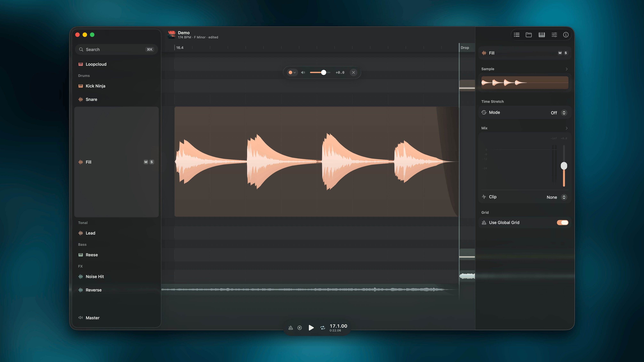Click the Fill audio clip waveform
Image resolution: width=644 pixels, height=362 pixels.
tap(317, 162)
